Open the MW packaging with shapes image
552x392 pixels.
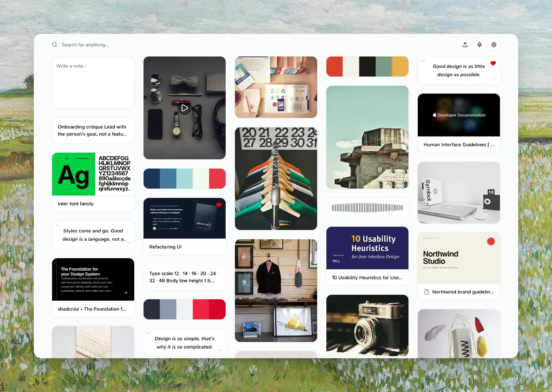(459, 333)
